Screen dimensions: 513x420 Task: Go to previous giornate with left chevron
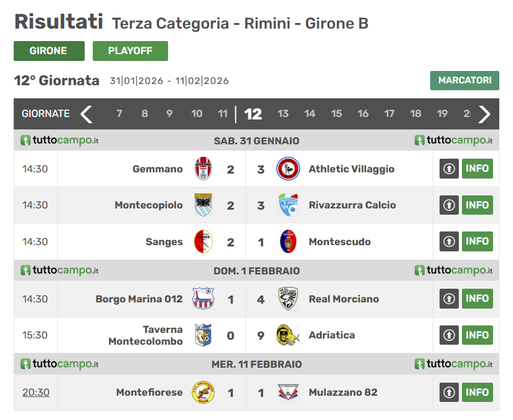87,114
